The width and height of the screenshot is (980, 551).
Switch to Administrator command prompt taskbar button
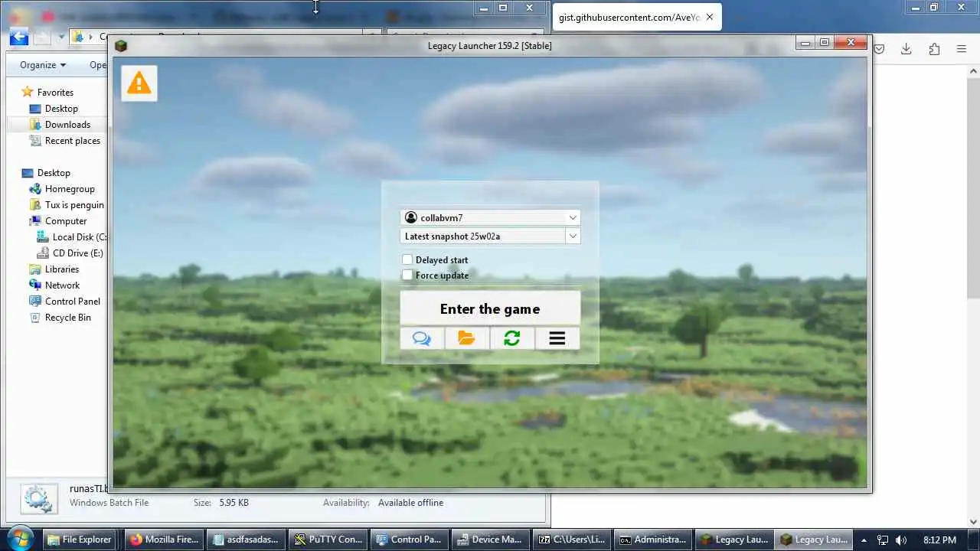point(653,540)
